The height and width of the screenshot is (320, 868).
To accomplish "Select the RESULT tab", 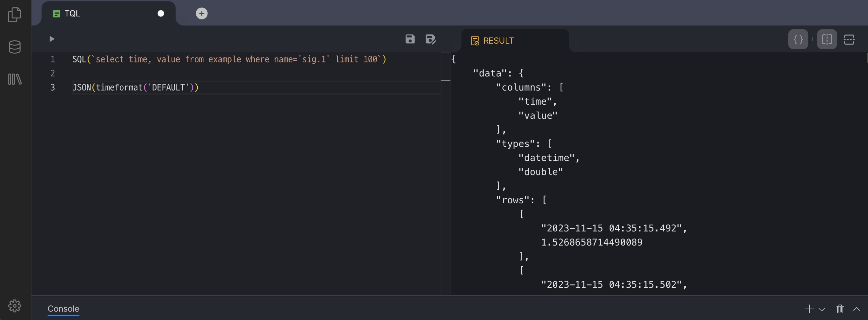I will [498, 41].
